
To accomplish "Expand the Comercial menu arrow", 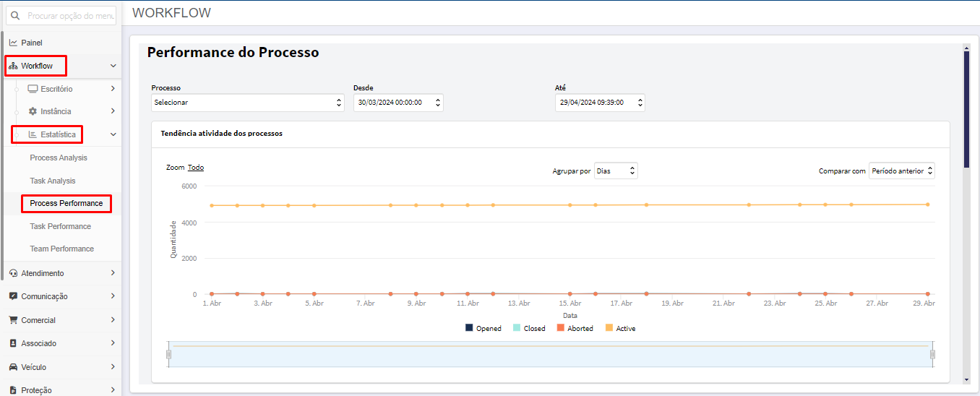I will [x=113, y=320].
